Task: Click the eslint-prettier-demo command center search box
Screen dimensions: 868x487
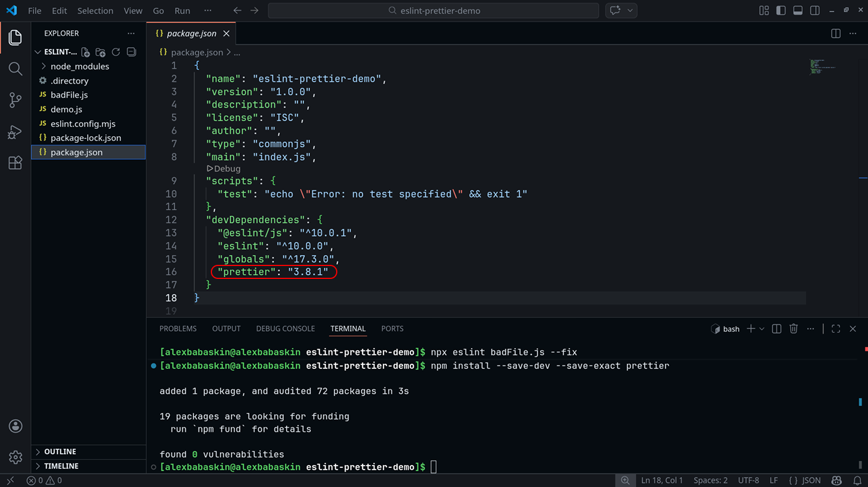Action: point(433,11)
